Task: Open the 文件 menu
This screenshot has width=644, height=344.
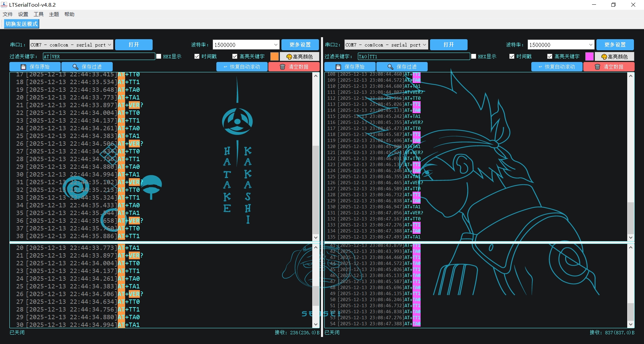Action: click(x=8, y=14)
